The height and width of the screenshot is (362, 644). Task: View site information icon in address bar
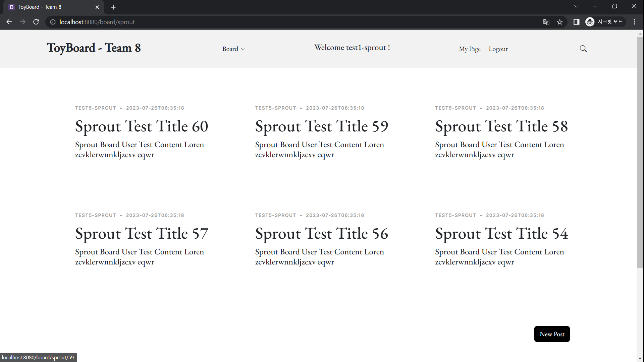[53, 22]
